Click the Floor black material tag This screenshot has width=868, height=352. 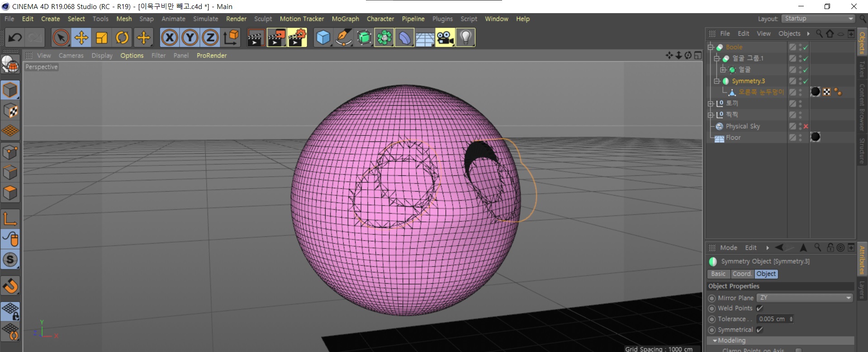[815, 137]
